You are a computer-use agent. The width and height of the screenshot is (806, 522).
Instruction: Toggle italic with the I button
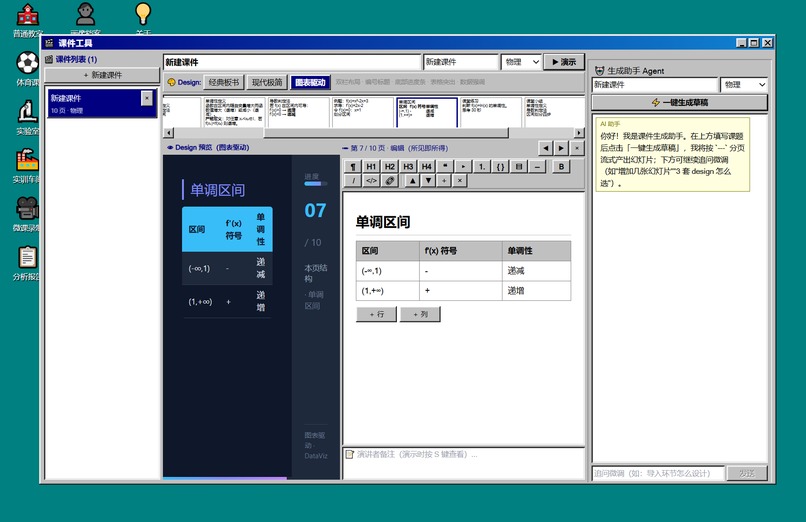click(353, 180)
